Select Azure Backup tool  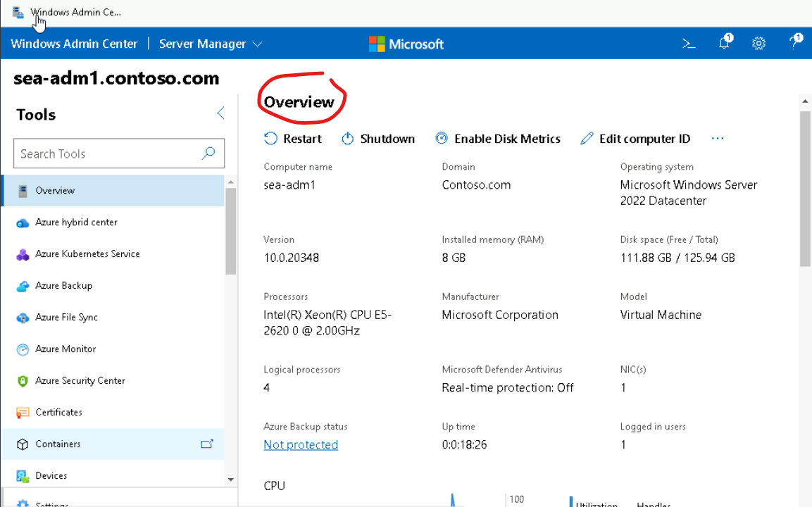(113, 285)
